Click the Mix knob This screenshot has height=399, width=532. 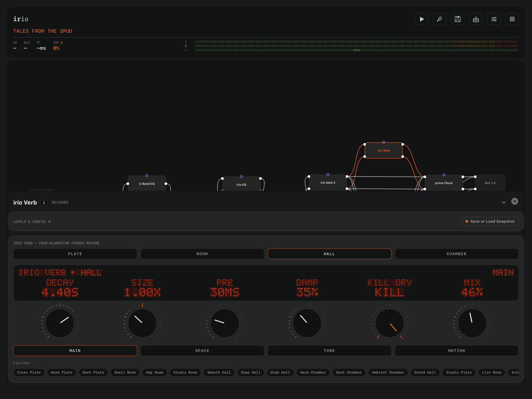pos(472,323)
